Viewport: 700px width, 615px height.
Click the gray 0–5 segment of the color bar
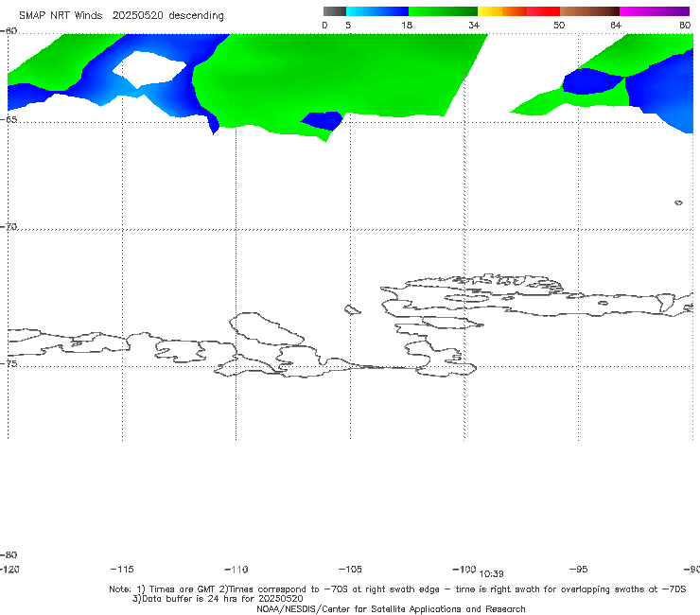click(335, 11)
